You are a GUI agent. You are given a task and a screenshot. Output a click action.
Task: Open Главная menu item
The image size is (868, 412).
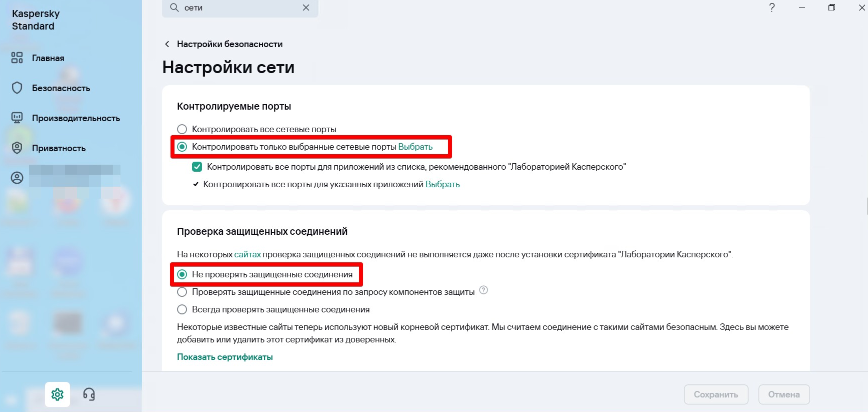(48, 58)
